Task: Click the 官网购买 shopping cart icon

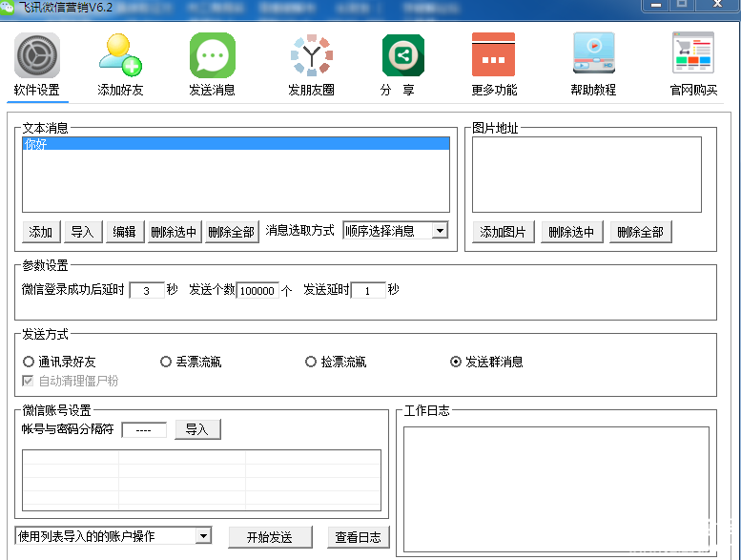Action: (x=692, y=55)
